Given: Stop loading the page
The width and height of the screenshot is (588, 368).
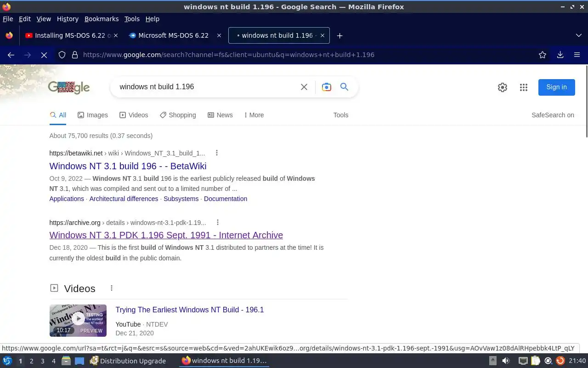Looking at the screenshot, I should 44,55.
